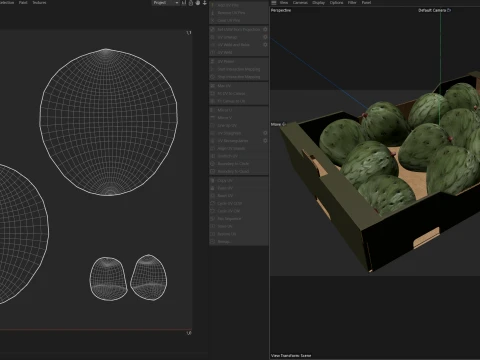Click the lock icon in UV toolbar

pyautogui.click(x=191, y=3)
